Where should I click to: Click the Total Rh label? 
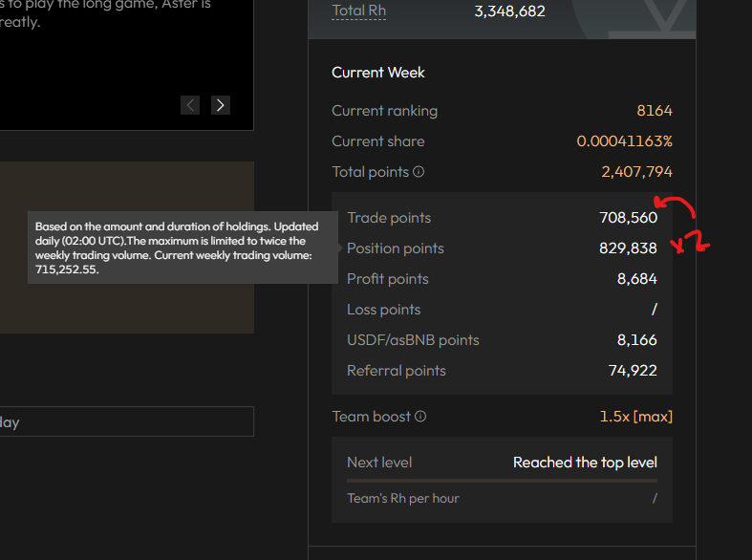pyautogui.click(x=358, y=11)
